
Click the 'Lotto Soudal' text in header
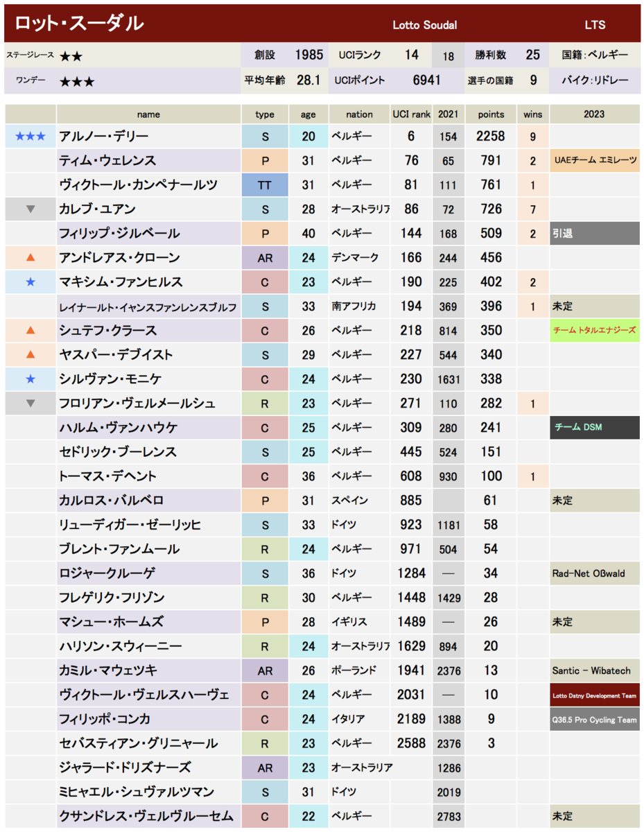tap(424, 25)
